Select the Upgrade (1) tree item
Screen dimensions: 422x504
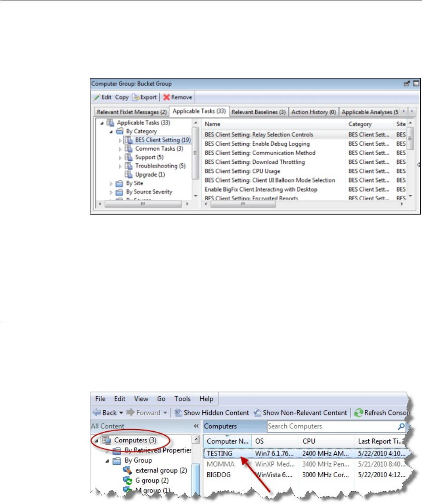(150, 174)
